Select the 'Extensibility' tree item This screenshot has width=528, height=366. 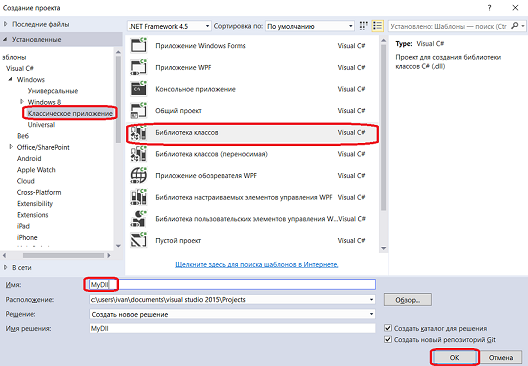tap(35, 204)
